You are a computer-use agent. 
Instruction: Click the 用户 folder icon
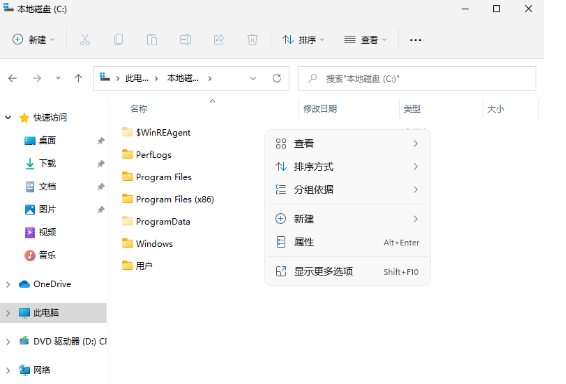(x=127, y=266)
